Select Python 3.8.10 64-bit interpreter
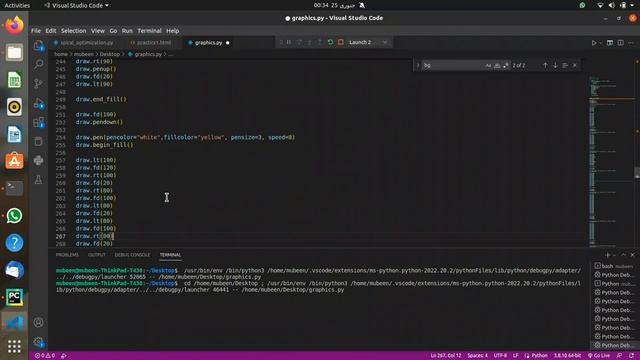 pyautogui.click(x=567, y=356)
